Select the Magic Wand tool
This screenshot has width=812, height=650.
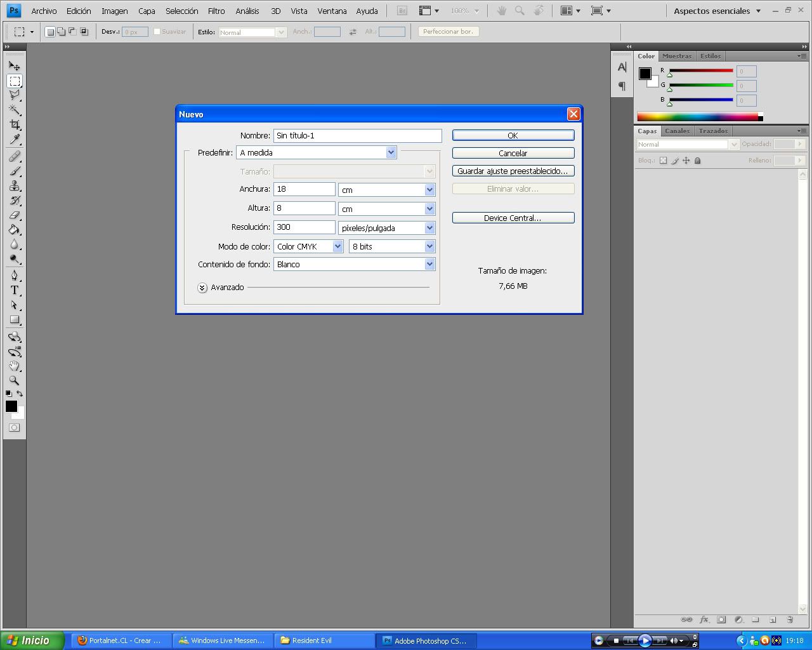pyautogui.click(x=14, y=110)
